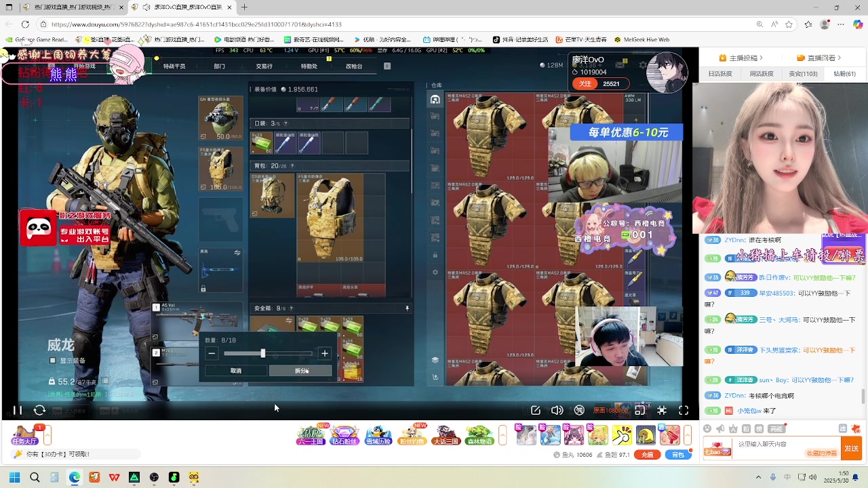Open the 六一王国 activity icon
868x488 pixels.
(x=311, y=434)
